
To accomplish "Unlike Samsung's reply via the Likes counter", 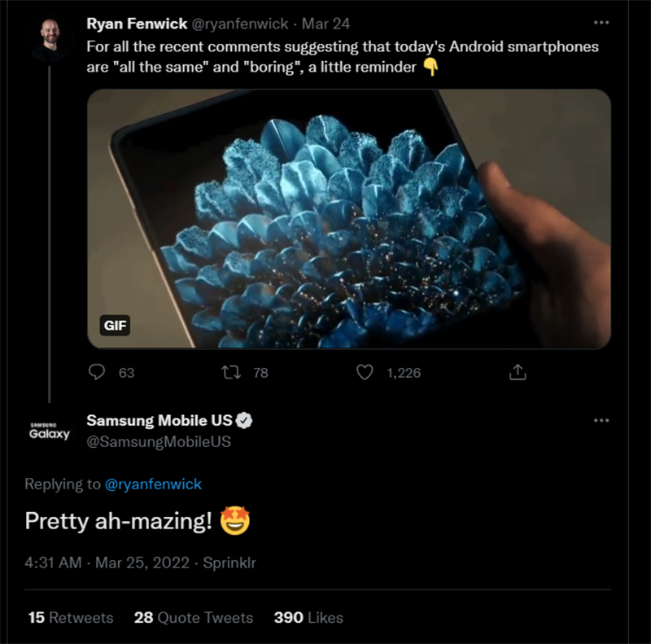I will (308, 618).
